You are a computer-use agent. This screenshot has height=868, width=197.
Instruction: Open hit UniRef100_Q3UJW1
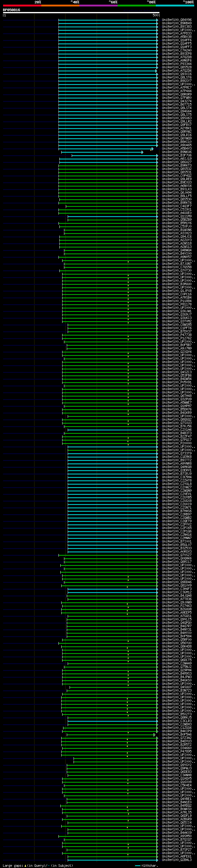coord(177,311)
